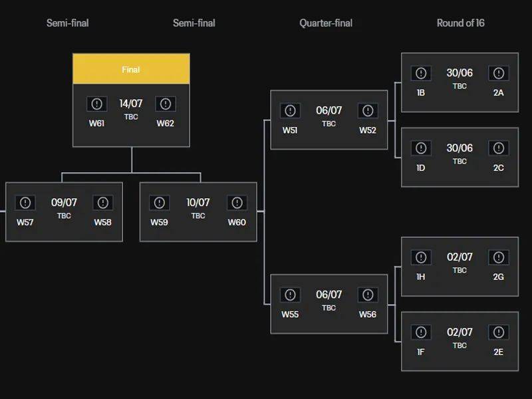
Task: Click the W56 team placeholder icon
Action: (368, 295)
